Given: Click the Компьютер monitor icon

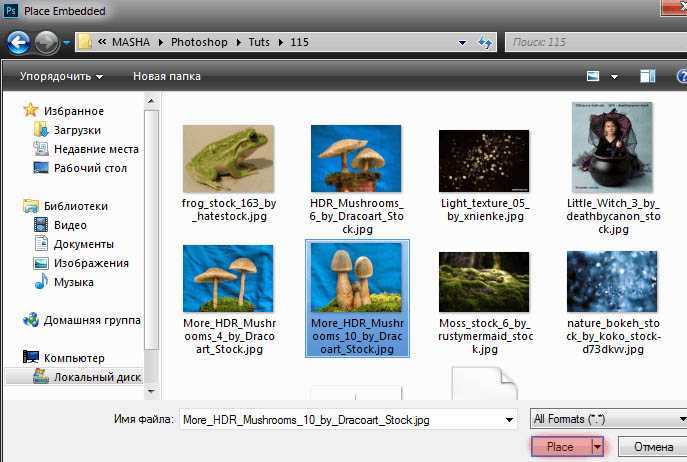Looking at the screenshot, I should point(31,357).
